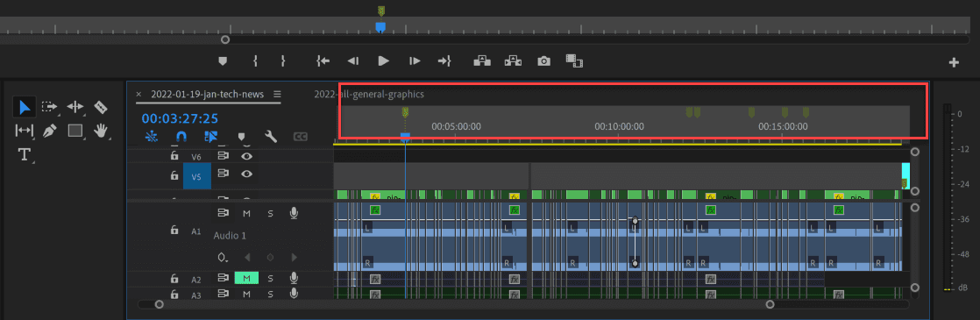Screen dimensions: 980x320
Task: Select the Razor tool
Action: pyautogui.click(x=101, y=107)
